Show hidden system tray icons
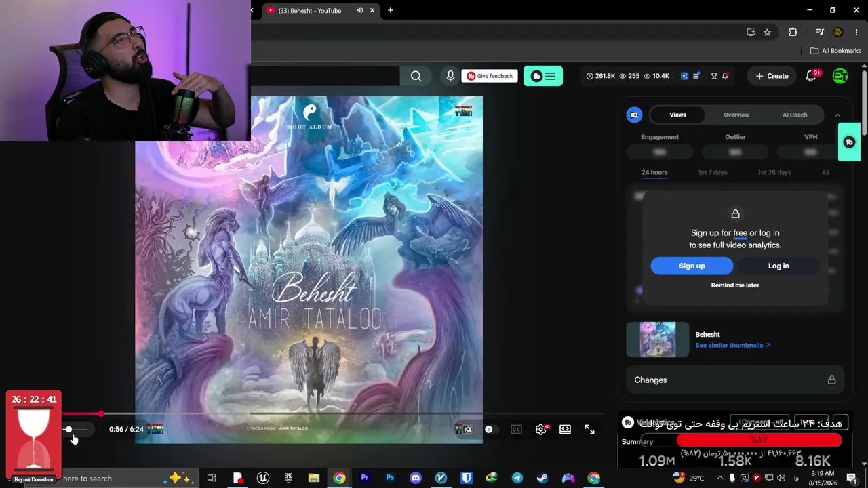The image size is (868, 488). [720, 478]
